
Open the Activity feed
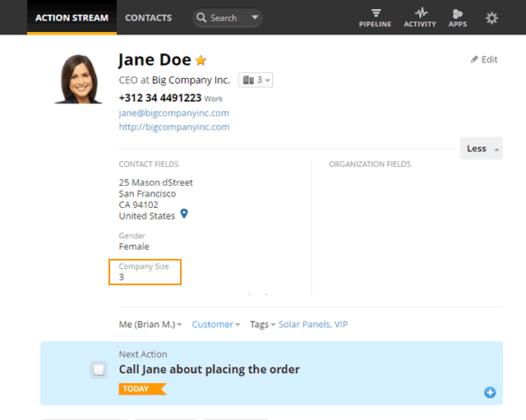420,18
